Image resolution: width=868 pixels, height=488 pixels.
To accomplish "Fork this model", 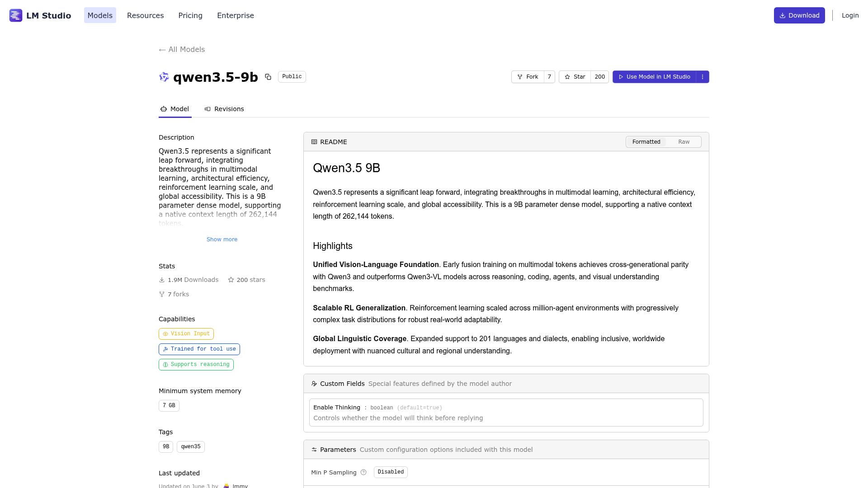I will click(x=528, y=77).
